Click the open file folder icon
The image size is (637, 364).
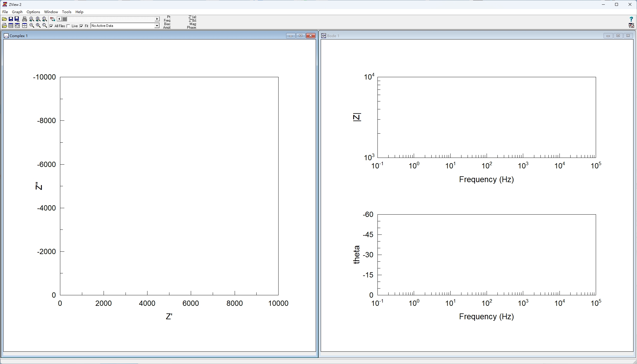tap(4, 19)
